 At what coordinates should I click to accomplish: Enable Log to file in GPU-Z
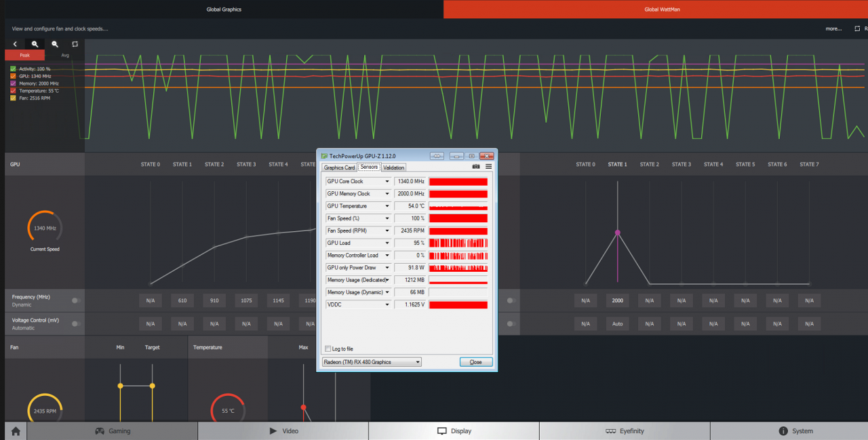tap(329, 348)
